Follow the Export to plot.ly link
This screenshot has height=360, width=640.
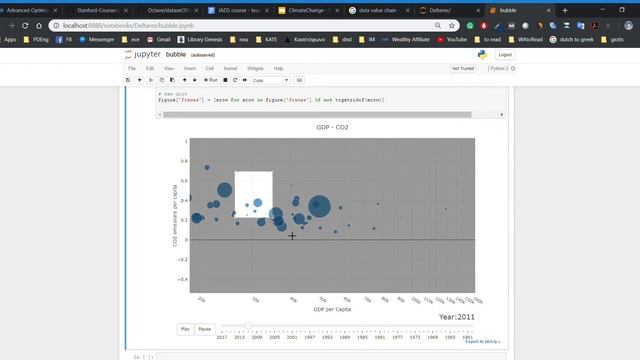pyautogui.click(x=482, y=342)
